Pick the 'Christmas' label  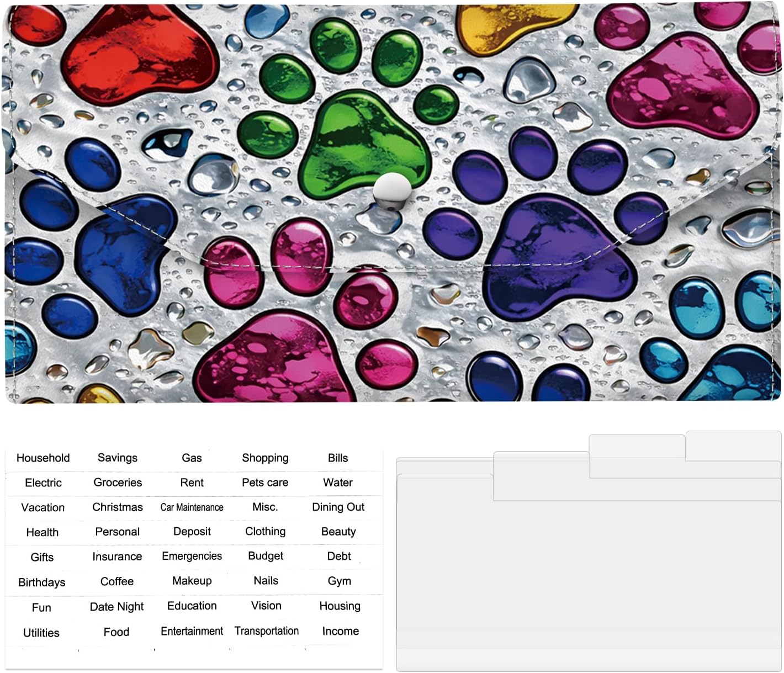pyautogui.click(x=118, y=507)
